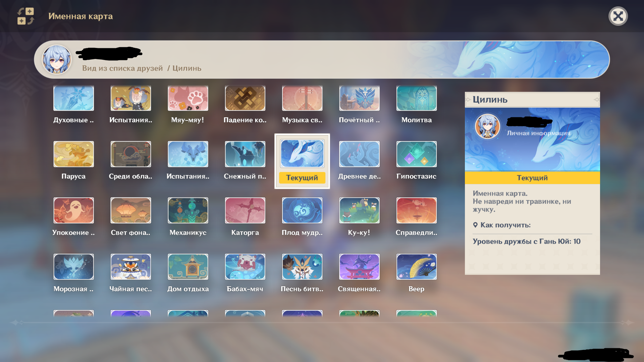Select the Ку-ку! namecard icon

click(x=359, y=210)
